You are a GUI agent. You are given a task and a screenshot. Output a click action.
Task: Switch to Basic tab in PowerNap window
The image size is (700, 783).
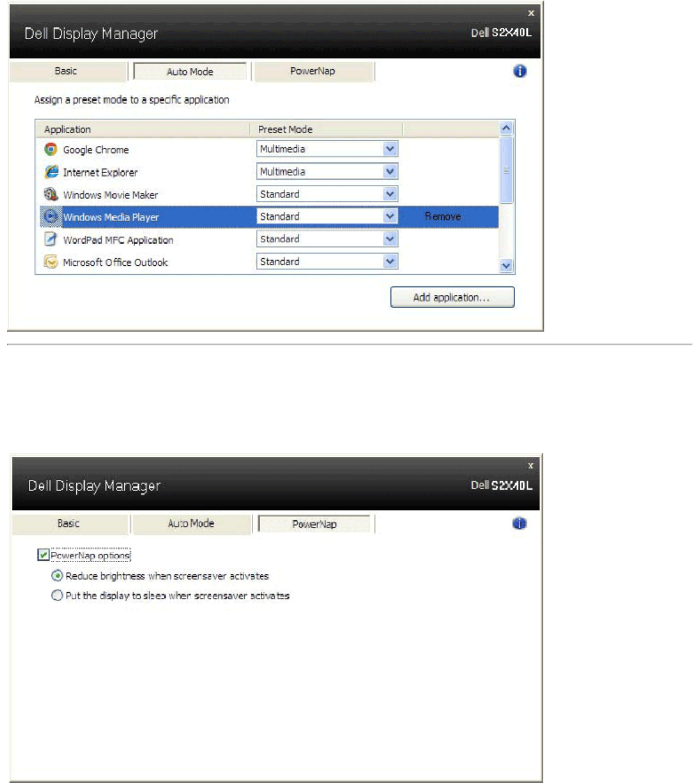pos(70,524)
